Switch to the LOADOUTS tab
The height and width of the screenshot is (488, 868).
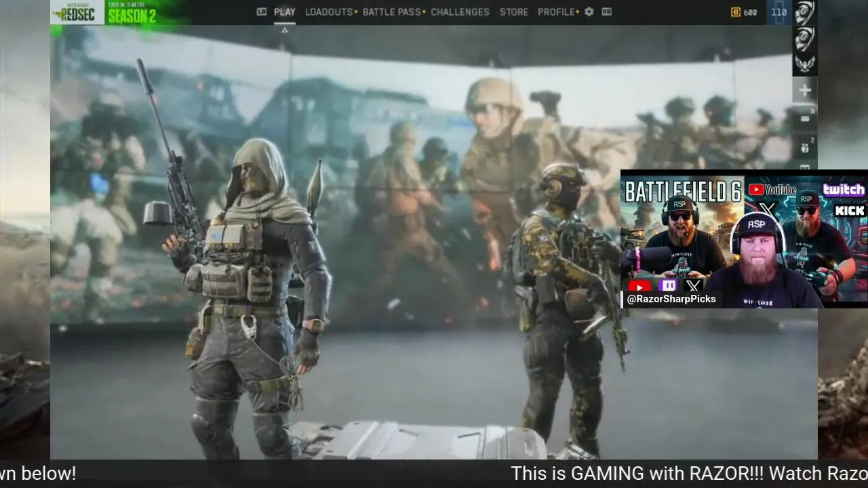coord(329,12)
